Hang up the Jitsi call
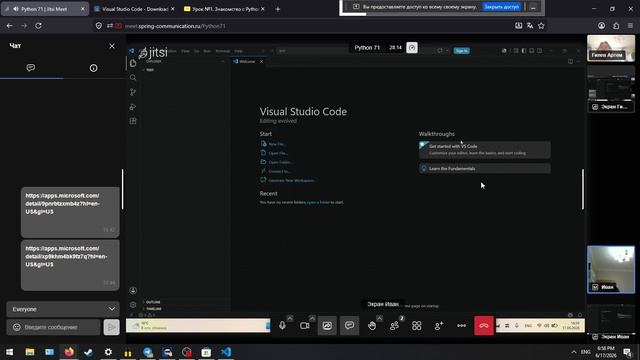Viewport: 640px width, 360px height. coord(484,326)
